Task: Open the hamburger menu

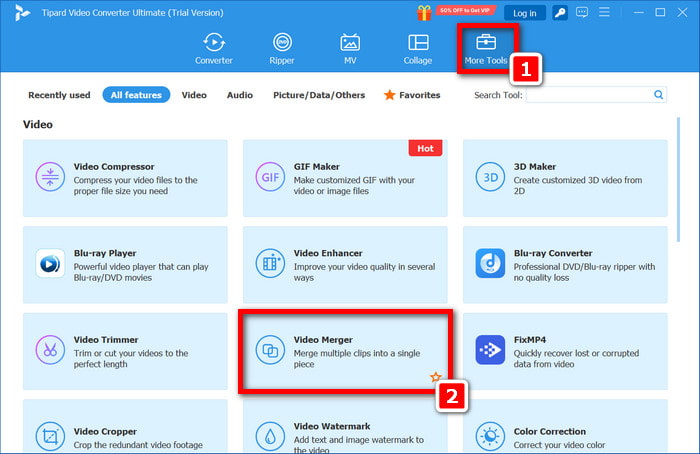Action: click(x=604, y=12)
